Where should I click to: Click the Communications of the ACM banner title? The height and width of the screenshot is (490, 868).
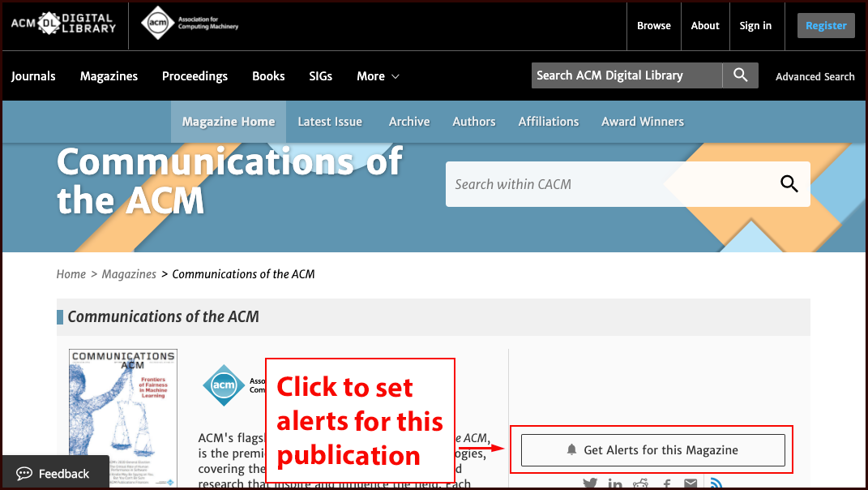coord(229,181)
